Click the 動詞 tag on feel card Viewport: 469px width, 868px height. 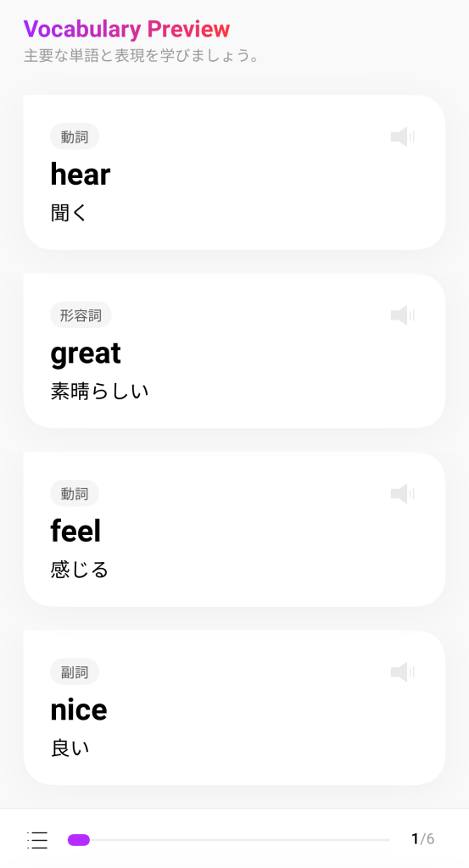tap(75, 494)
